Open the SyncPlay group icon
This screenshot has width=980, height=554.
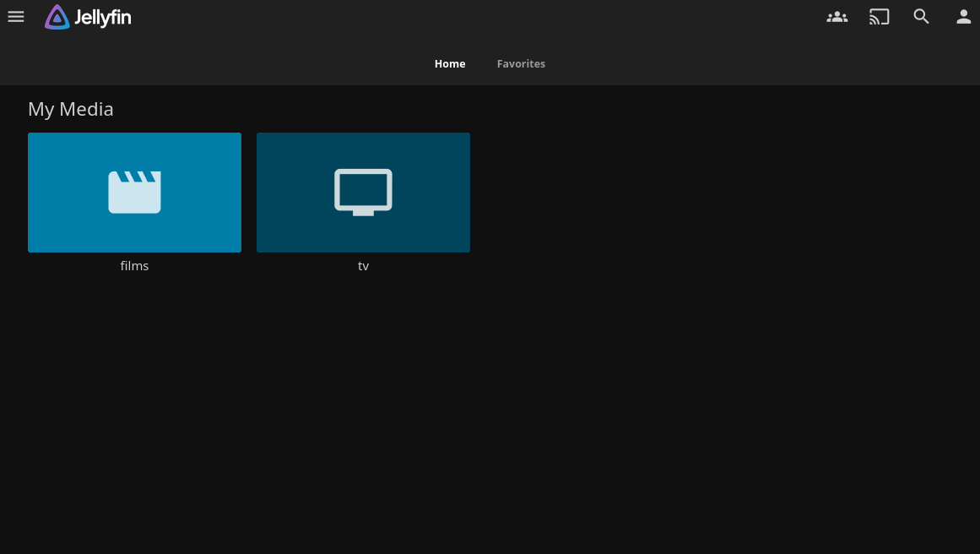[837, 17]
